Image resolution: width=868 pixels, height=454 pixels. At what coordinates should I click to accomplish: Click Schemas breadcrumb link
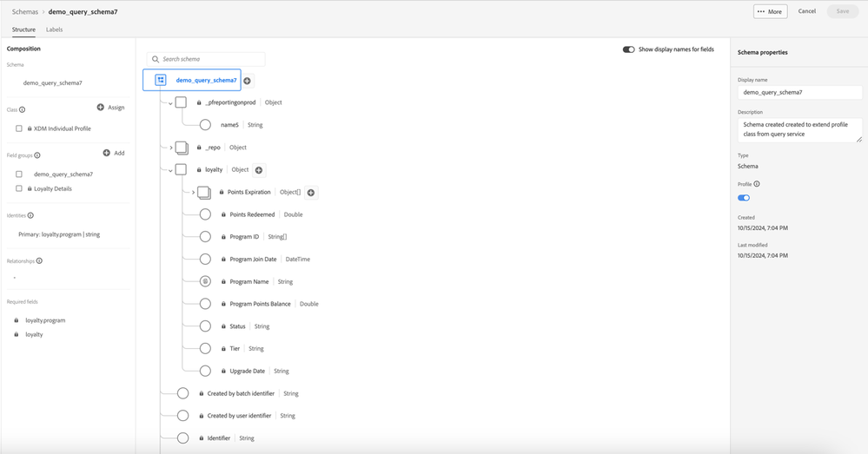pyautogui.click(x=25, y=11)
